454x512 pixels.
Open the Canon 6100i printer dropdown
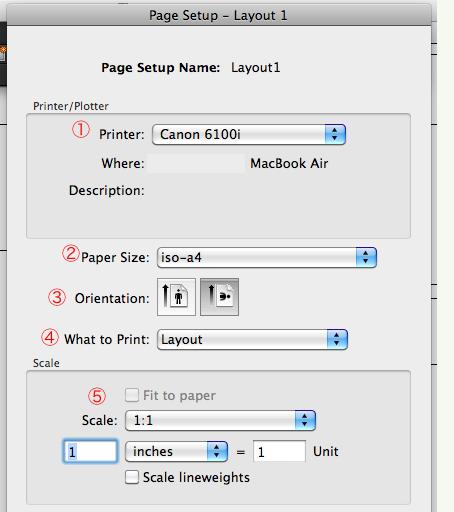point(249,135)
